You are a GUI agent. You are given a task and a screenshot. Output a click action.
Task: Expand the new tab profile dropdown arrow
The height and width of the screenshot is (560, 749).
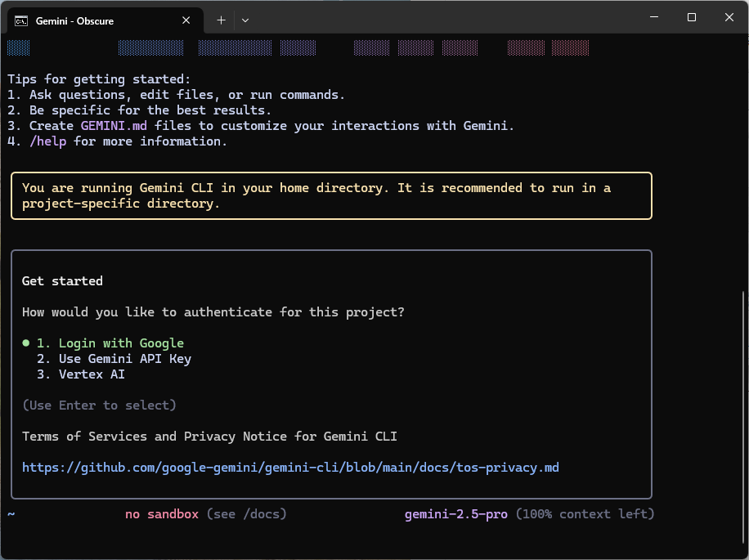click(x=245, y=20)
